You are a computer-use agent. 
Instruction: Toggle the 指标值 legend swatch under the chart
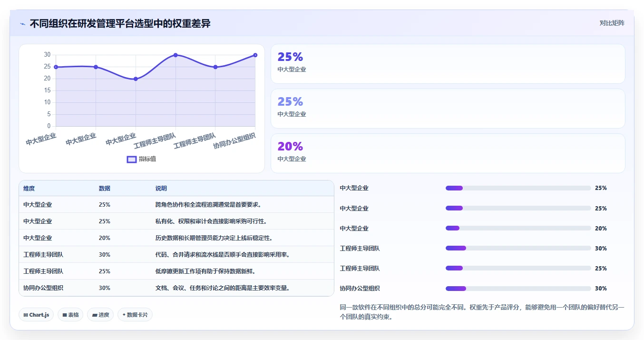coord(132,159)
